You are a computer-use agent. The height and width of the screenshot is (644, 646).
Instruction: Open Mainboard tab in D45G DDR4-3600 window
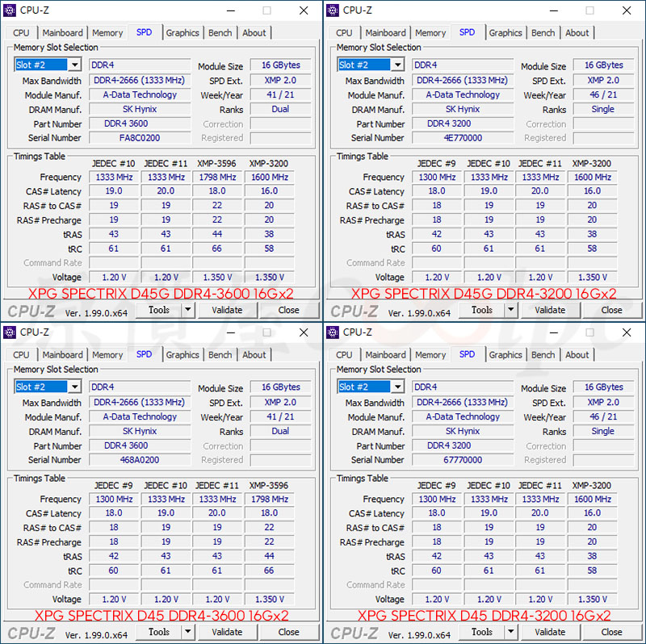(x=63, y=33)
